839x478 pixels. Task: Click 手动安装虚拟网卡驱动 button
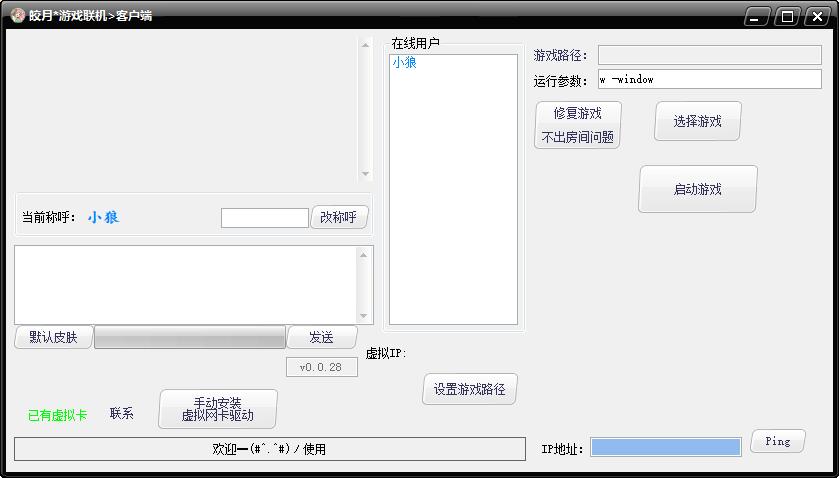coord(218,409)
